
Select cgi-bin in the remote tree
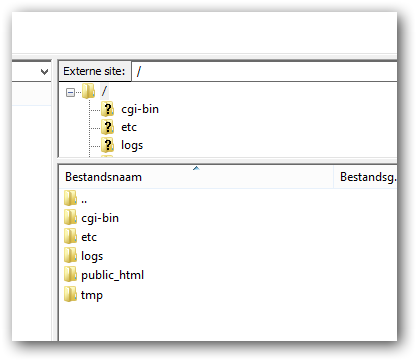coord(140,109)
